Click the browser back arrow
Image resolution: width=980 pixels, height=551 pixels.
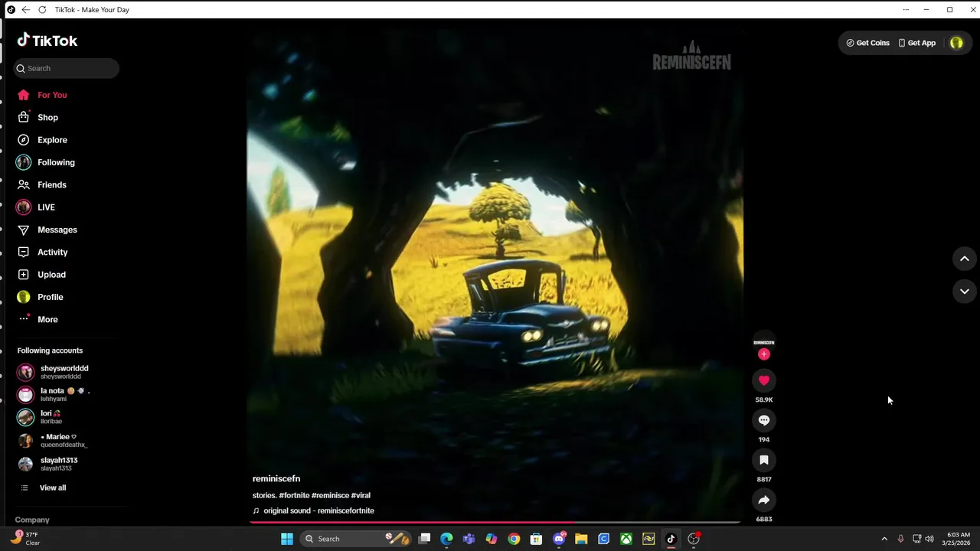pyautogui.click(x=25, y=9)
